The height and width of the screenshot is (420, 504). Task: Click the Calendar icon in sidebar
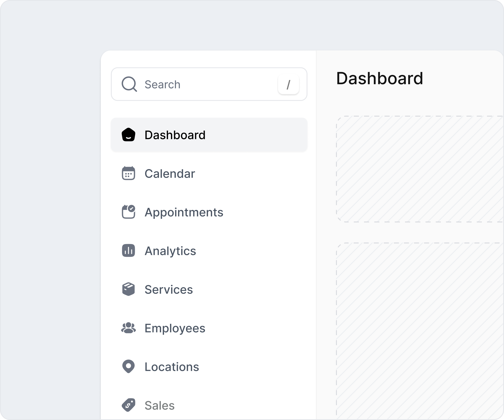tap(128, 173)
